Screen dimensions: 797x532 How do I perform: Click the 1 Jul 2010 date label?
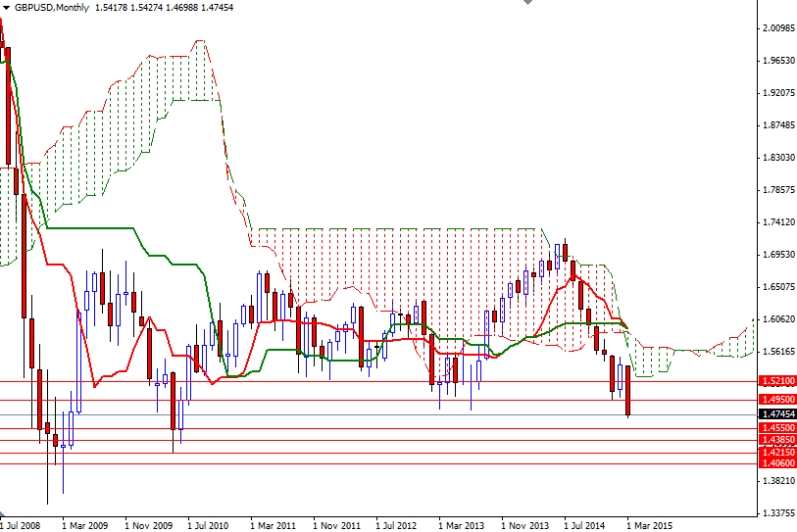(x=208, y=525)
